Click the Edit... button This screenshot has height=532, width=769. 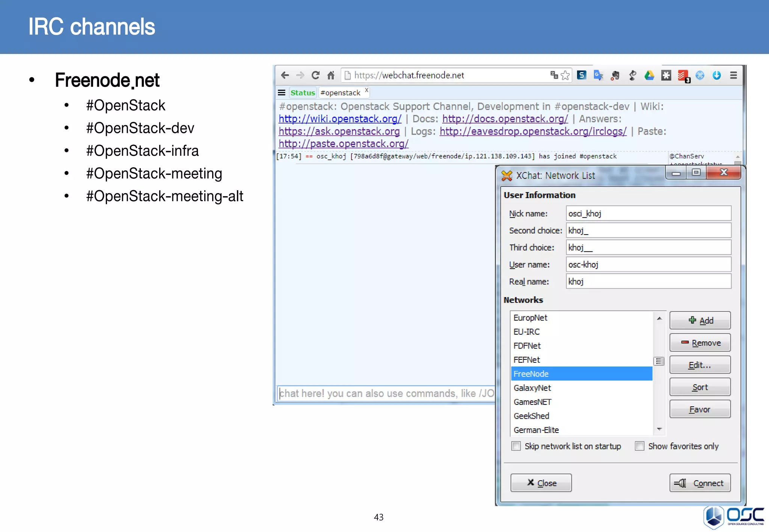point(700,365)
